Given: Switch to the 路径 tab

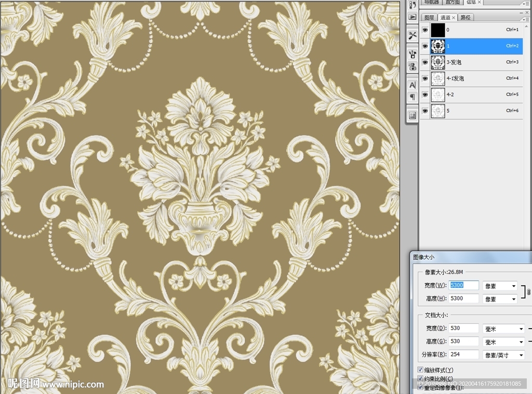Looking at the screenshot, I should [465, 18].
